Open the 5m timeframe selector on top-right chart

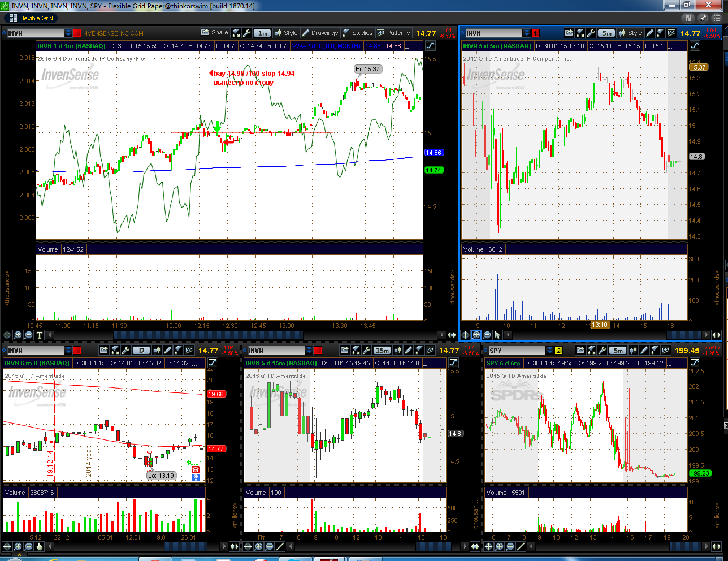click(x=606, y=33)
